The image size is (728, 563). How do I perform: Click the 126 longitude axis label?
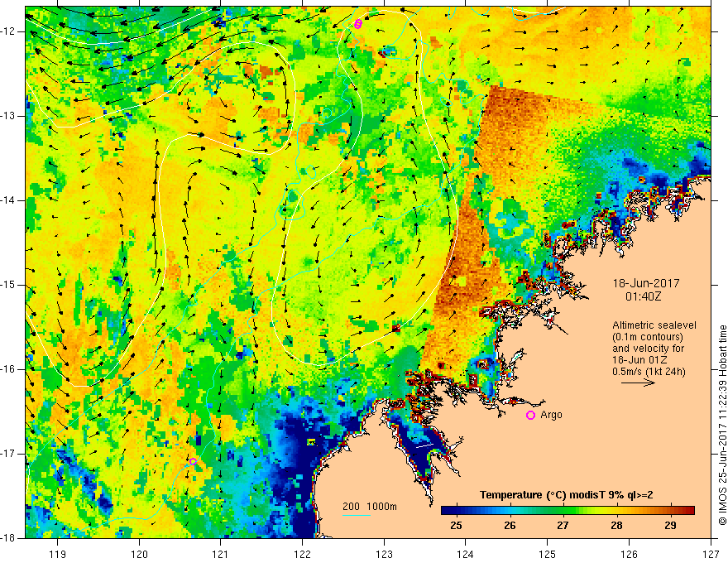click(x=629, y=554)
